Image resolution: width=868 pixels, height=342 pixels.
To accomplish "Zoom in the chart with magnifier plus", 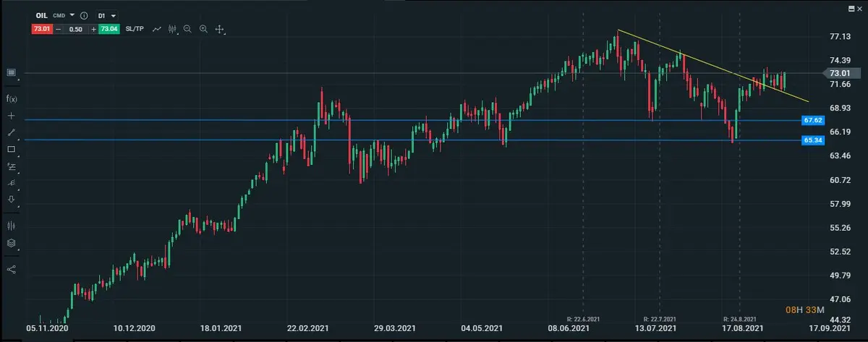I will click(203, 29).
